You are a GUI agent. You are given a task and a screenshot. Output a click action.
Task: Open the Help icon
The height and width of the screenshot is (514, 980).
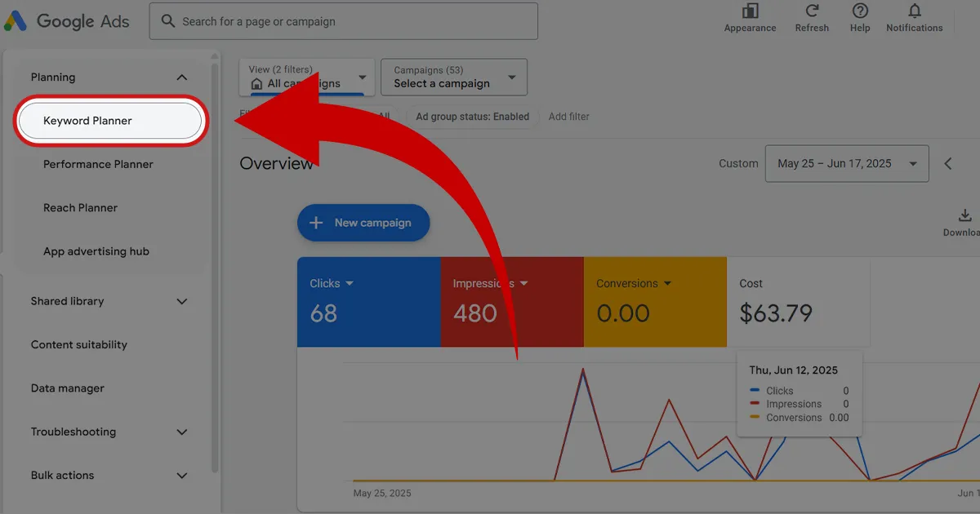[860, 11]
